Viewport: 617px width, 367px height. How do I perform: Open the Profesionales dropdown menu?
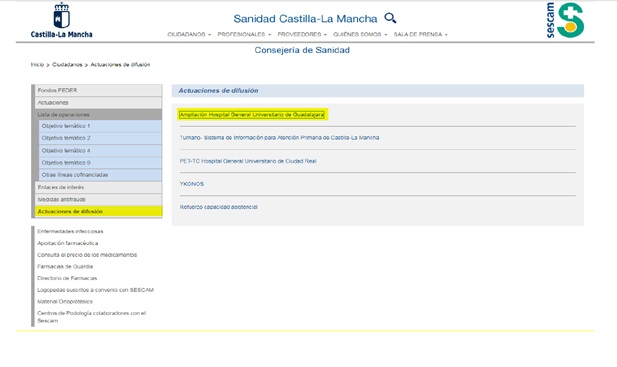click(x=244, y=35)
